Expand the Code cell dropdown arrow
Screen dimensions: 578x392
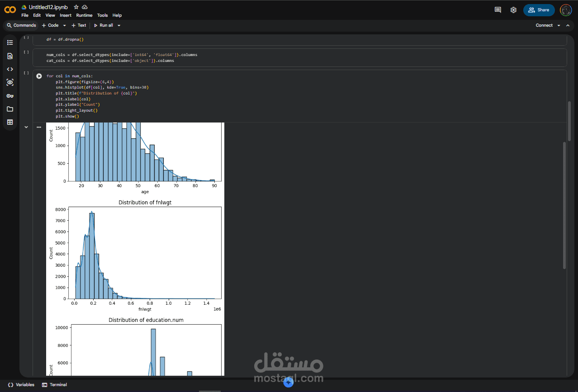pyautogui.click(x=64, y=25)
